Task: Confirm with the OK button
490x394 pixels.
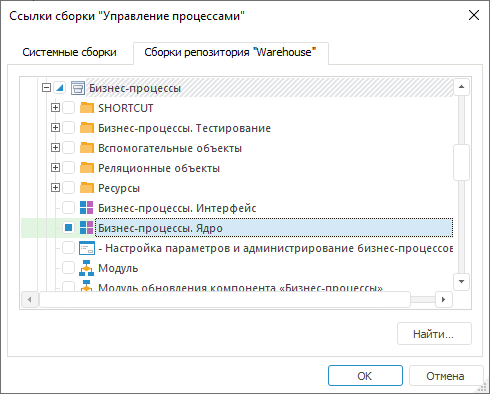Action: [365, 376]
